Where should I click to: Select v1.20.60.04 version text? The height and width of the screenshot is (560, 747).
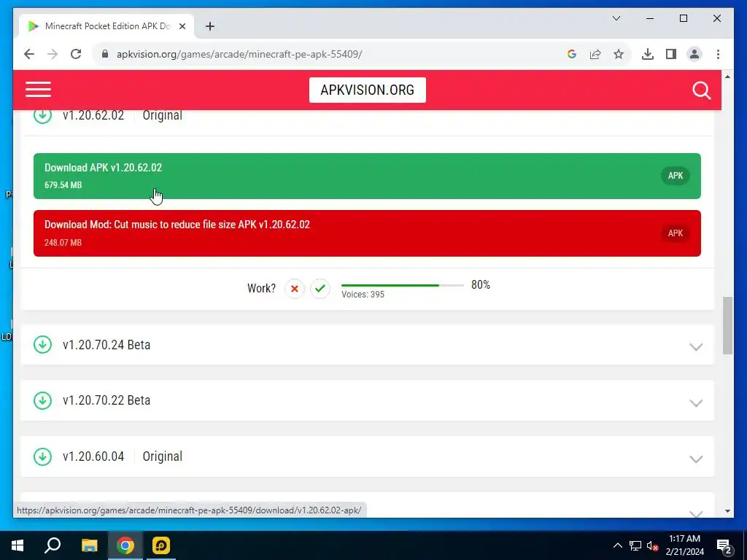[x=93, y=456]
